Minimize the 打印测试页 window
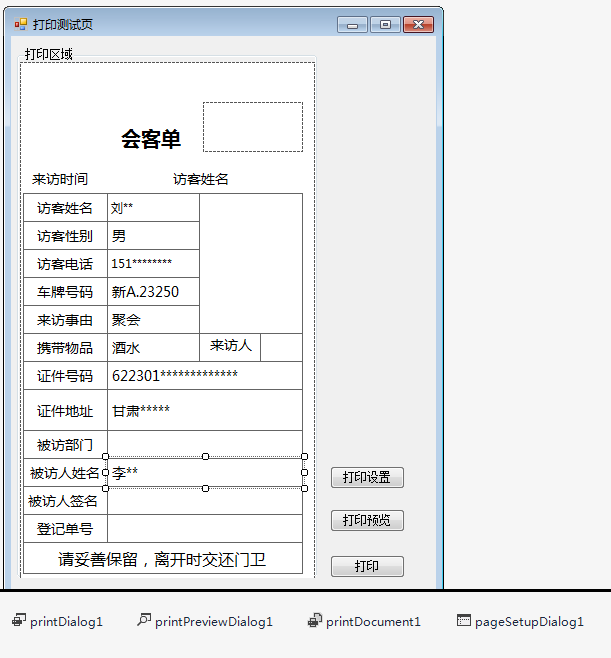Viewport: 611px width, 658px height. click(352, 25)
